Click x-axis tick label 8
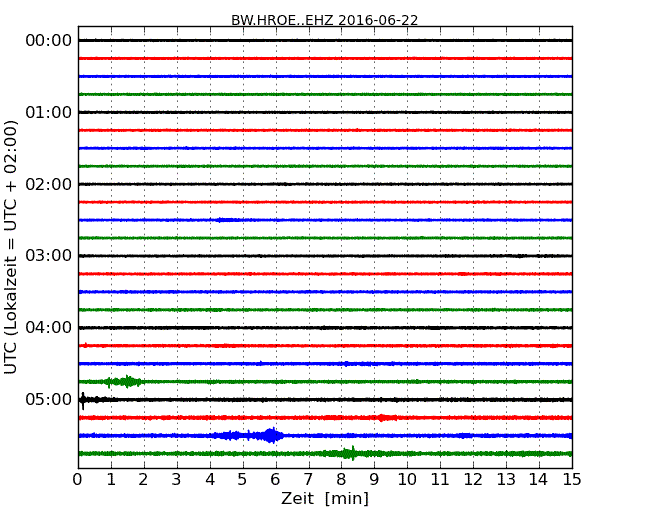This screenshot has width=650, height=520. (x=341, y=480)
